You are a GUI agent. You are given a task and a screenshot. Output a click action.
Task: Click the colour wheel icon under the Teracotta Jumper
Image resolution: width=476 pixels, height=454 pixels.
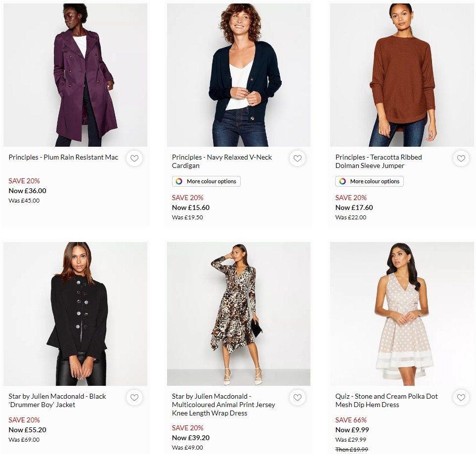pos(342,181)
